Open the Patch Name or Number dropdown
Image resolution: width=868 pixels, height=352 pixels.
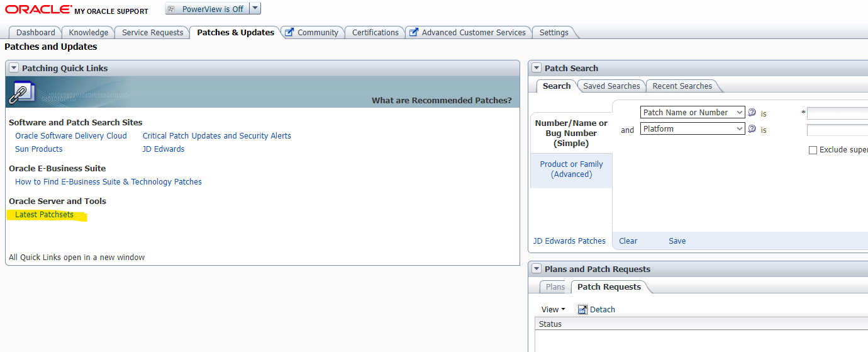(693, 112)
